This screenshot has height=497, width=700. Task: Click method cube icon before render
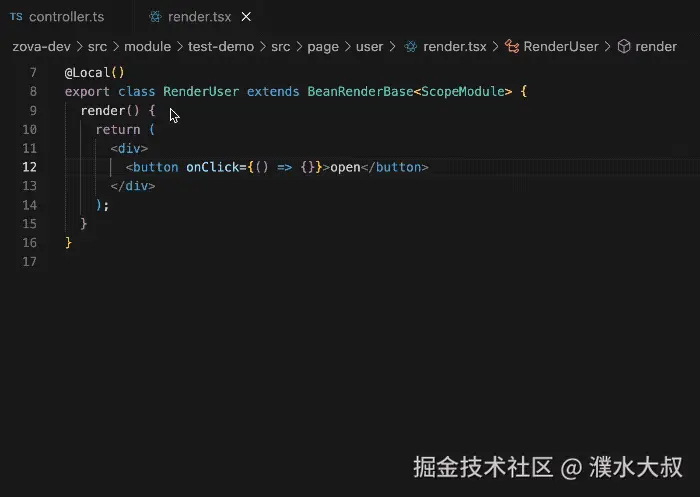pyautogui.click(x=624, y=46)
